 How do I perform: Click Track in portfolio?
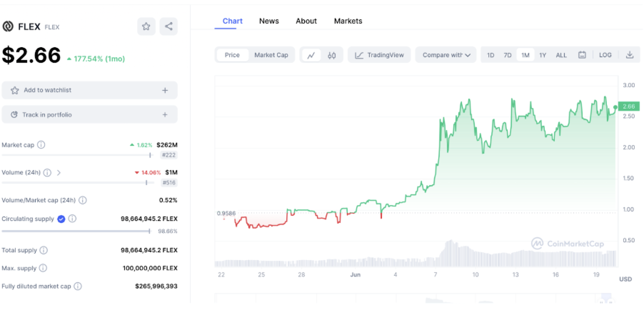point(90,114)
